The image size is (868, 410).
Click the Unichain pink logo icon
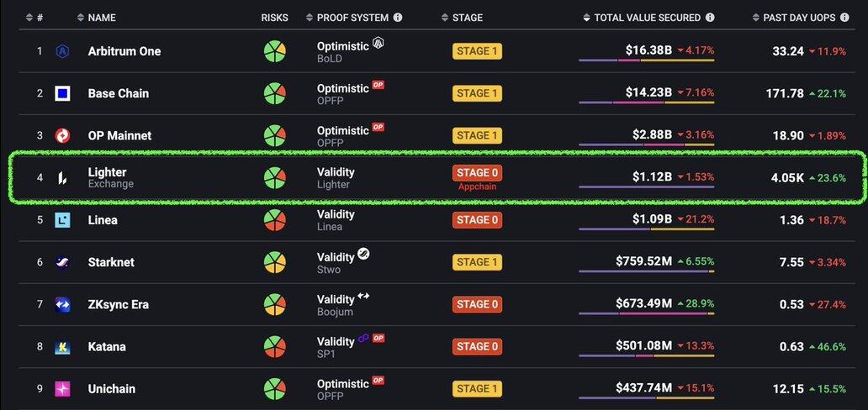click(x=62, y=389)
